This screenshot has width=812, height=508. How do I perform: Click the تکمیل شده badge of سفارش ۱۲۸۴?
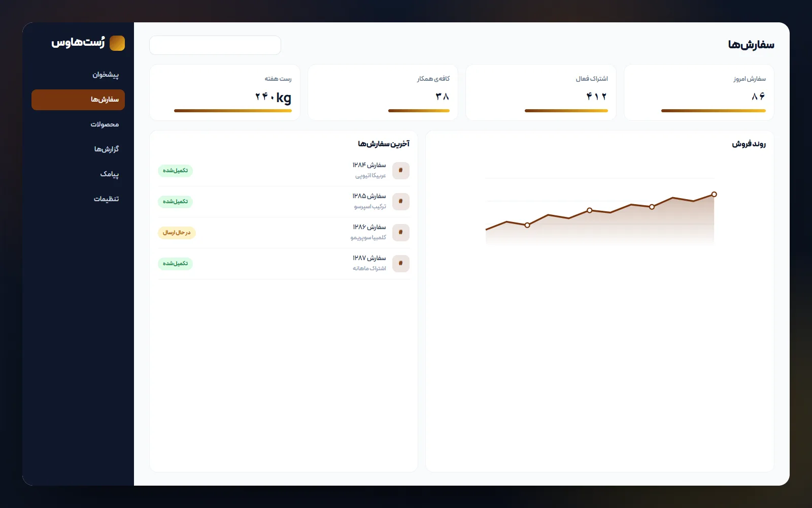coord(175,171)
